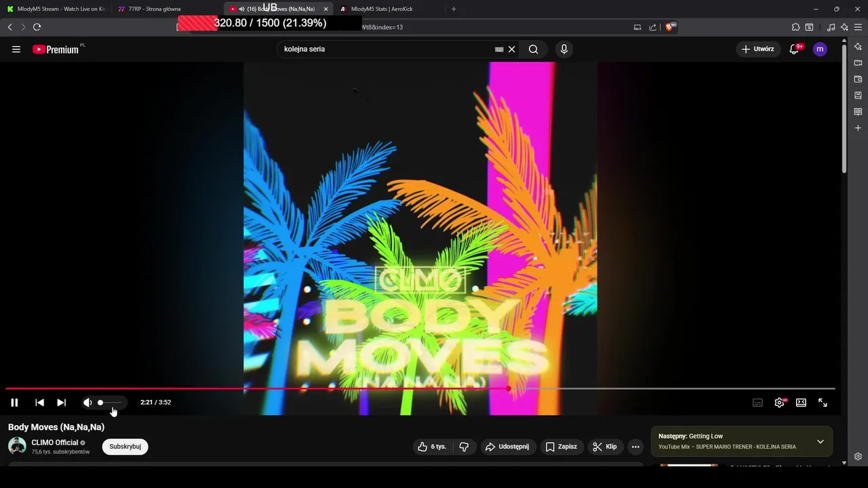Open sidebar wallet icon

click(x=858, y=79)
